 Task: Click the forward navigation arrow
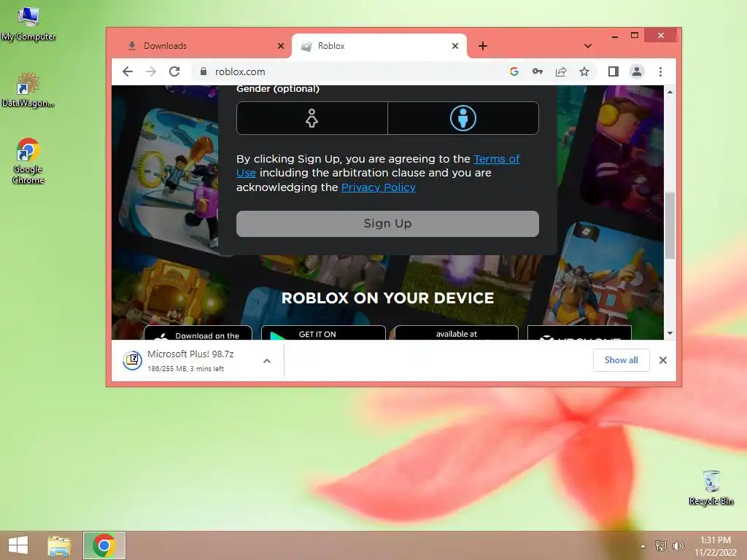(x=150, y=71)
